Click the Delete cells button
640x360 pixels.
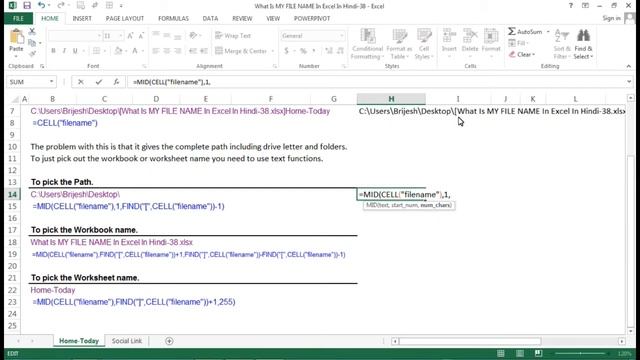click(470, 43)
